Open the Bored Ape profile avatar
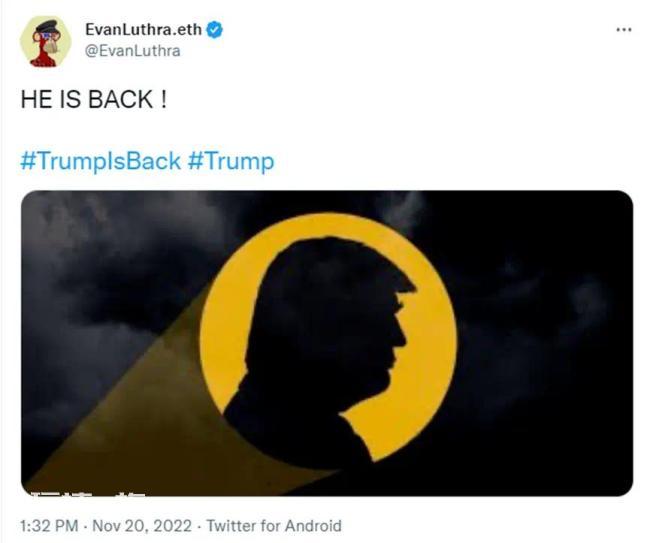Viewport: 650px width, 543px height. [46, 41]
